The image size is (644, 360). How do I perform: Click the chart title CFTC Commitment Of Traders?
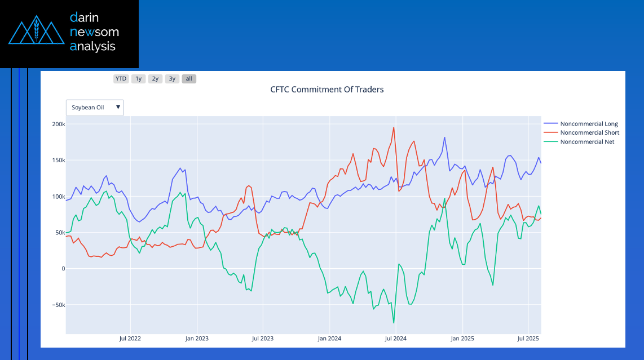[327, 90]
